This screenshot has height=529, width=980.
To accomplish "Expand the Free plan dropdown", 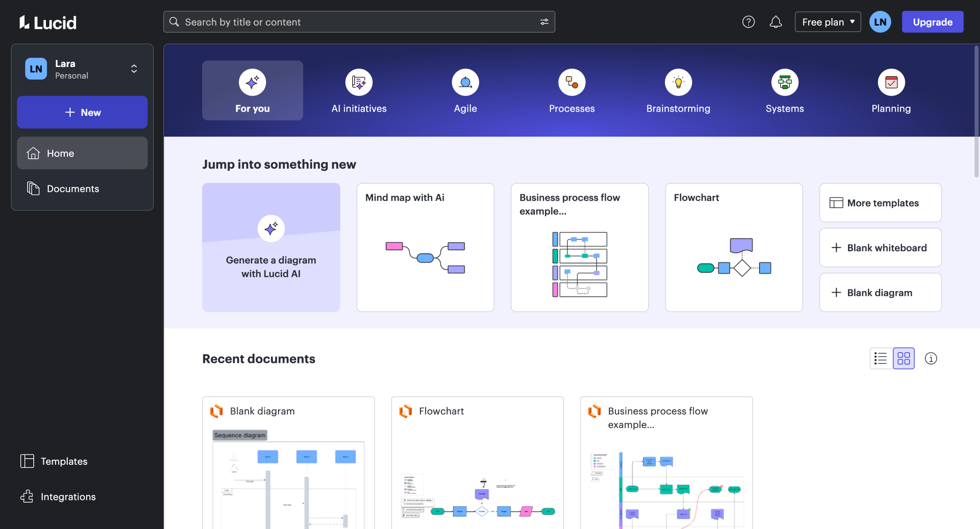I will click(x=828, y=22).
